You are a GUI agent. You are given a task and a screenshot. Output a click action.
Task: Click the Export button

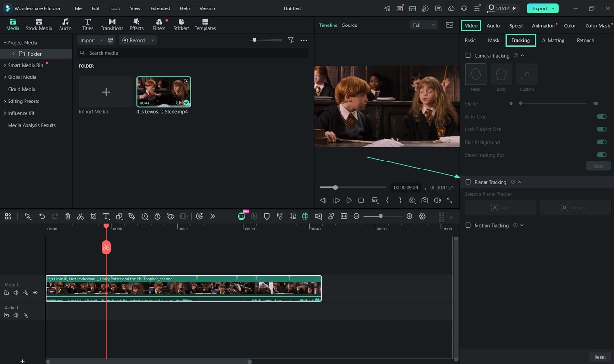click(x=543, y=8)
